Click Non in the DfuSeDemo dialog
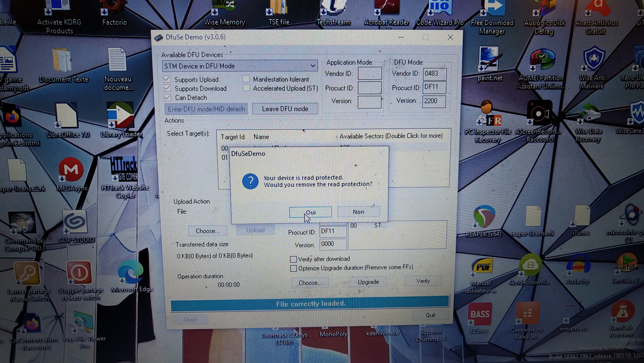644x363 pixels. click(x=358, y=212)
